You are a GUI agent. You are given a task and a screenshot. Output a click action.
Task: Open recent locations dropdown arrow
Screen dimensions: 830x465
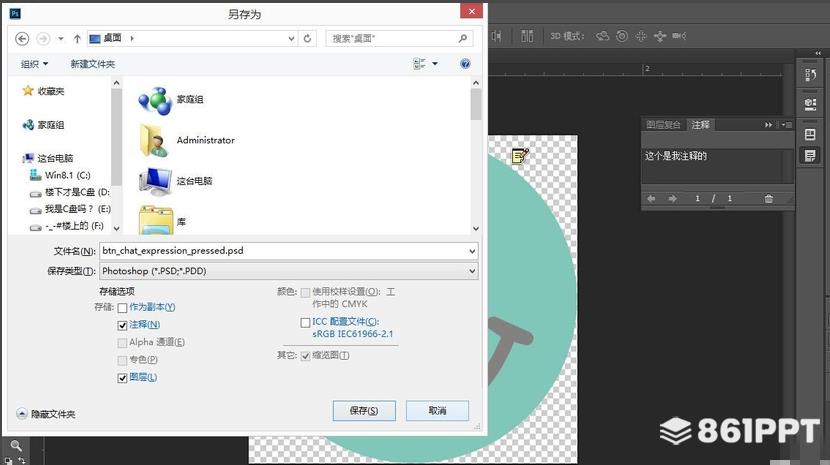coord(61,39)
